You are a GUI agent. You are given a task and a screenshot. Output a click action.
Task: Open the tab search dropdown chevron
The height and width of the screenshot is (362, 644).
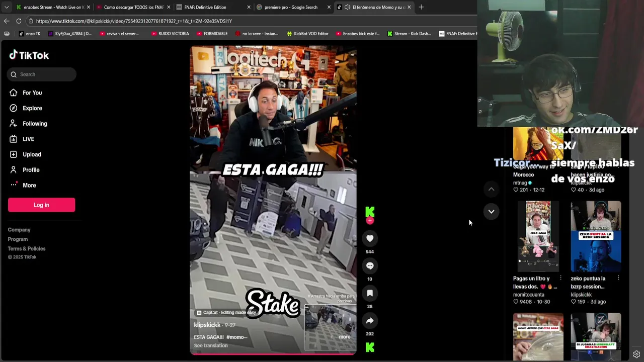[6, 7]
